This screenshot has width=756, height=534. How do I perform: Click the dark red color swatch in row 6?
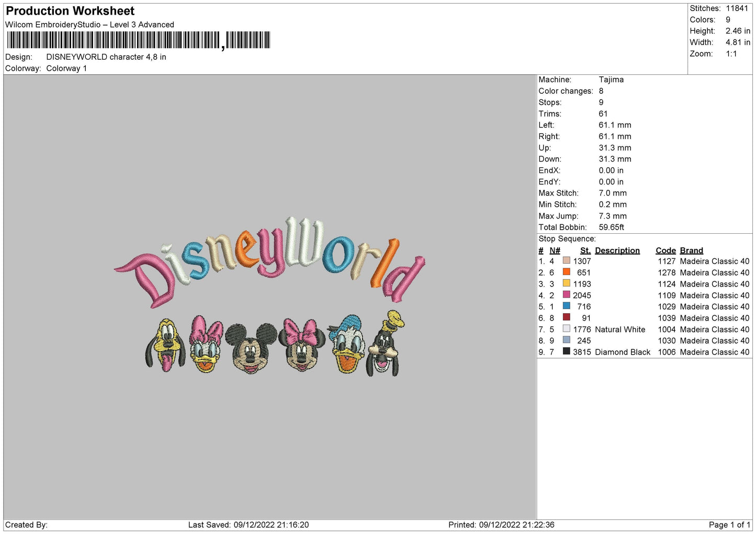(566, 317)
